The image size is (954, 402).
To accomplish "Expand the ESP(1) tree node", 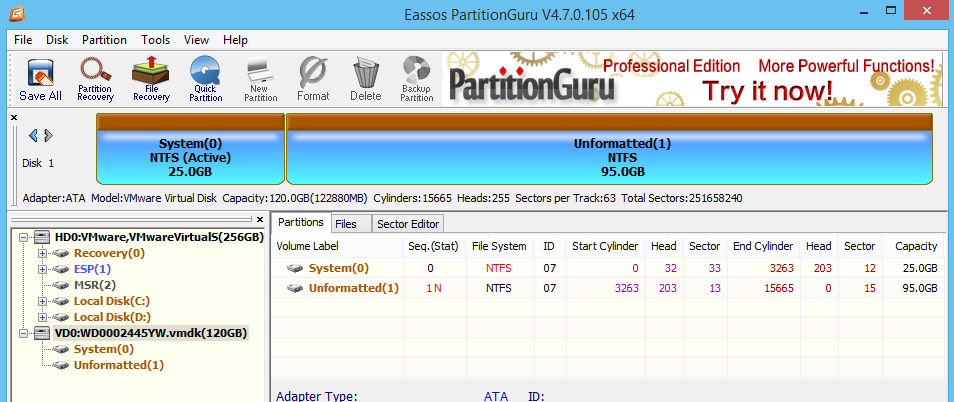I will 43,269.
